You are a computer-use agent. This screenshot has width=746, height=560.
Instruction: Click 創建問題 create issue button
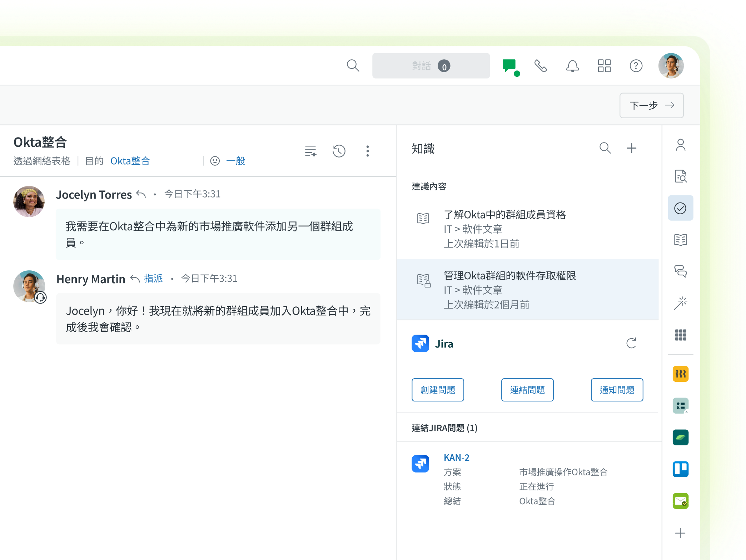pyautogui.click(x=438, y=390)
